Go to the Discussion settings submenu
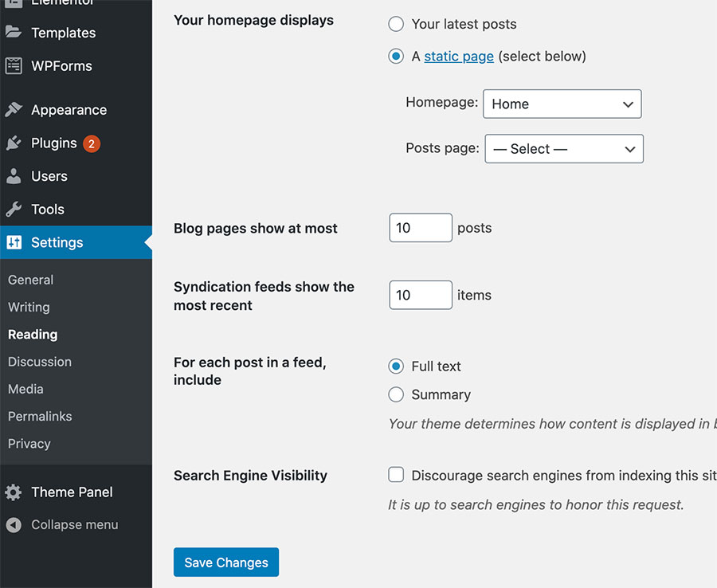The height and width of the screenshot is (588, 717). tap(40, 362)
